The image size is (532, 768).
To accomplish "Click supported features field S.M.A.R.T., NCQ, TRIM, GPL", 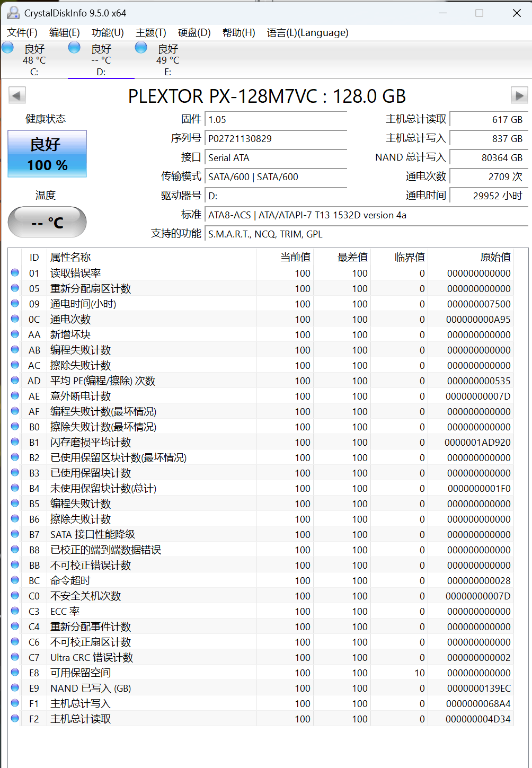I will coord(367,234).
